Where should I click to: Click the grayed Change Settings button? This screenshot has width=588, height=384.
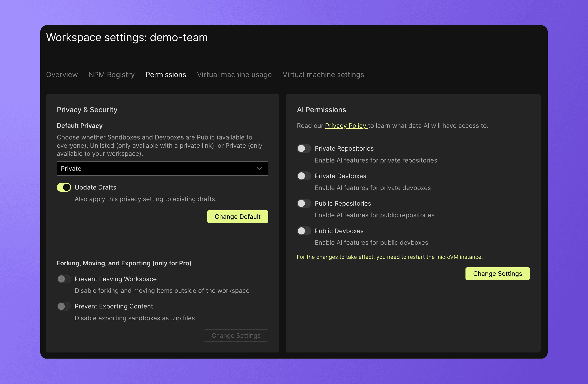(x=236, y=335)
